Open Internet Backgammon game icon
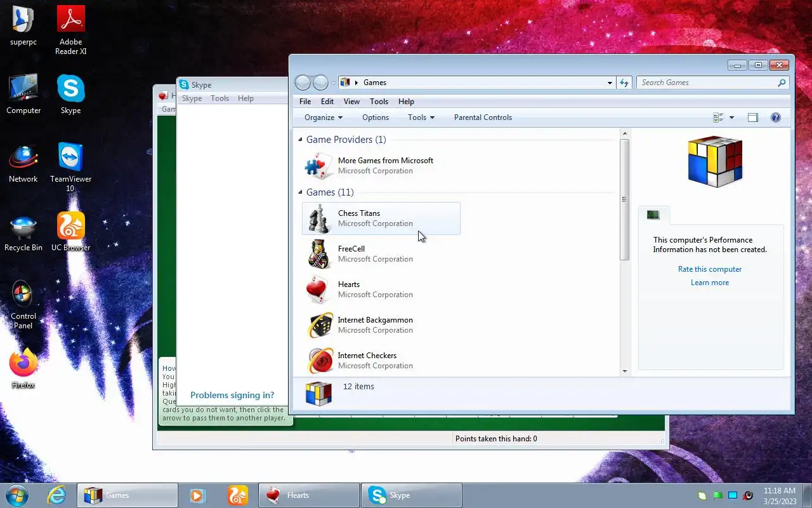The height and width of the screenshot is (508, 812). click(x=320, y=325)
